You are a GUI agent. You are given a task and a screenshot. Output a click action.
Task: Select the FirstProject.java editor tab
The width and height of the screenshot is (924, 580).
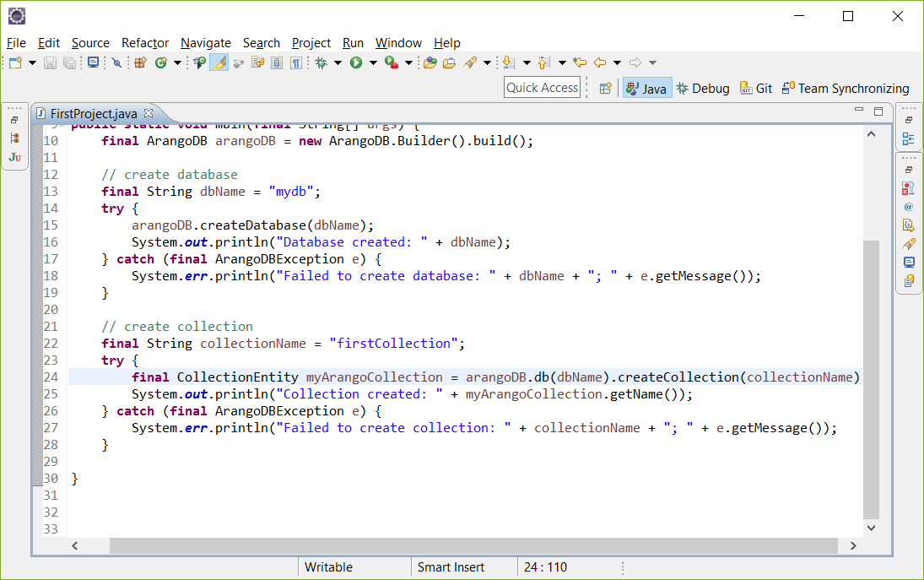pos(93,113)
